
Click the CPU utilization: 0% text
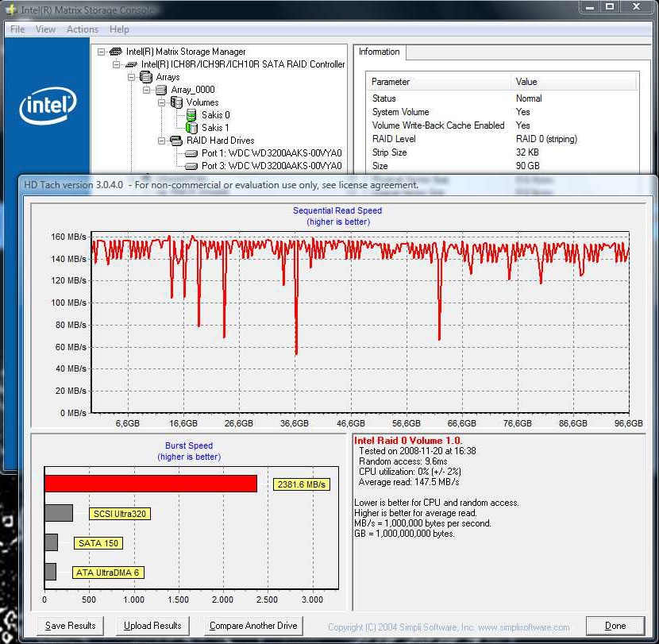coord(410,471)
